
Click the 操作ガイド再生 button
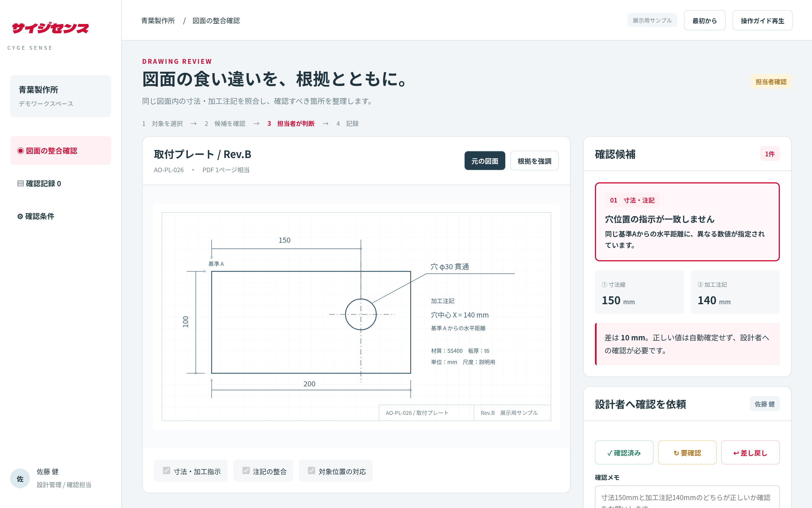coord(762,21)
